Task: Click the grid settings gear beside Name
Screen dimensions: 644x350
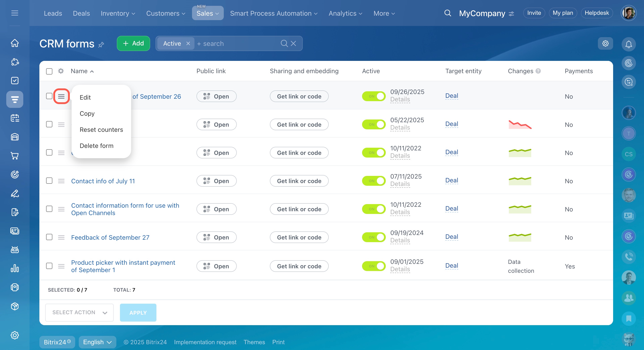Action: point(61,71)
